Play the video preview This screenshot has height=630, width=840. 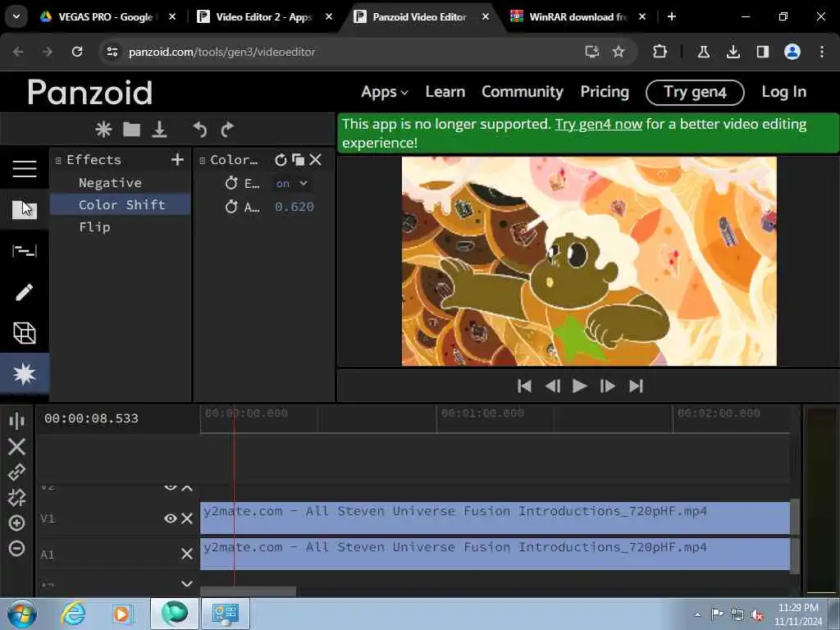pos(580,386)
